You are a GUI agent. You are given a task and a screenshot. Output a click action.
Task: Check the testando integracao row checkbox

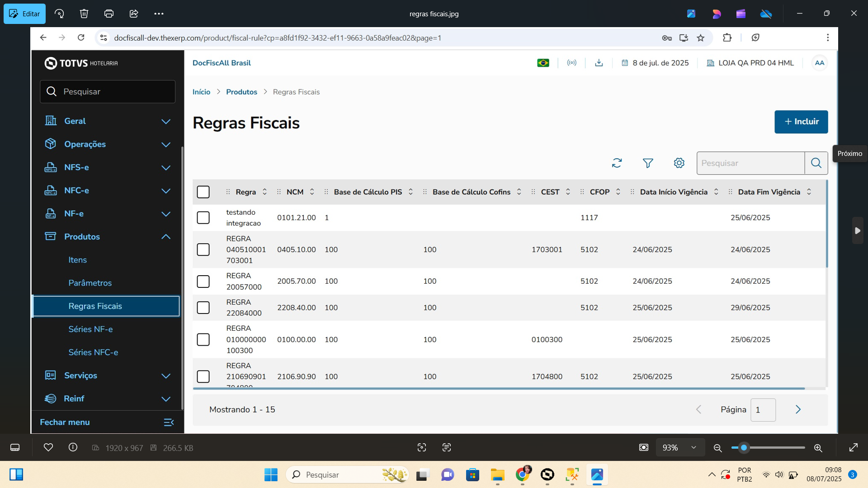pos(203,218)
